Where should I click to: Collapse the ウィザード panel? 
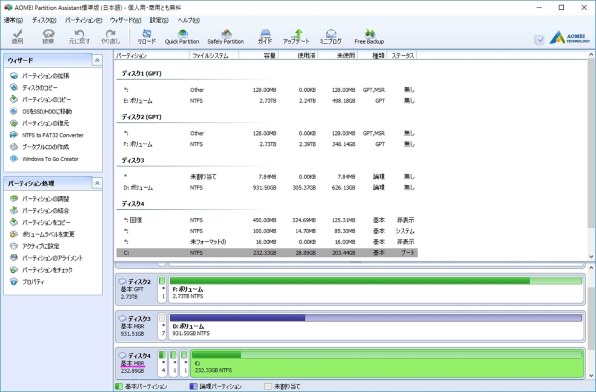(97, 60)
